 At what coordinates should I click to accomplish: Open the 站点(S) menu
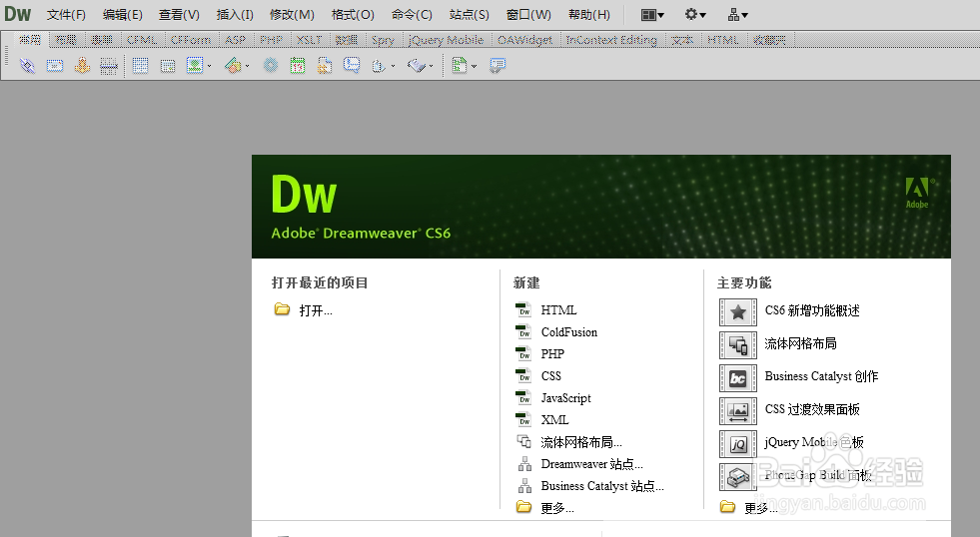(469, 14)
